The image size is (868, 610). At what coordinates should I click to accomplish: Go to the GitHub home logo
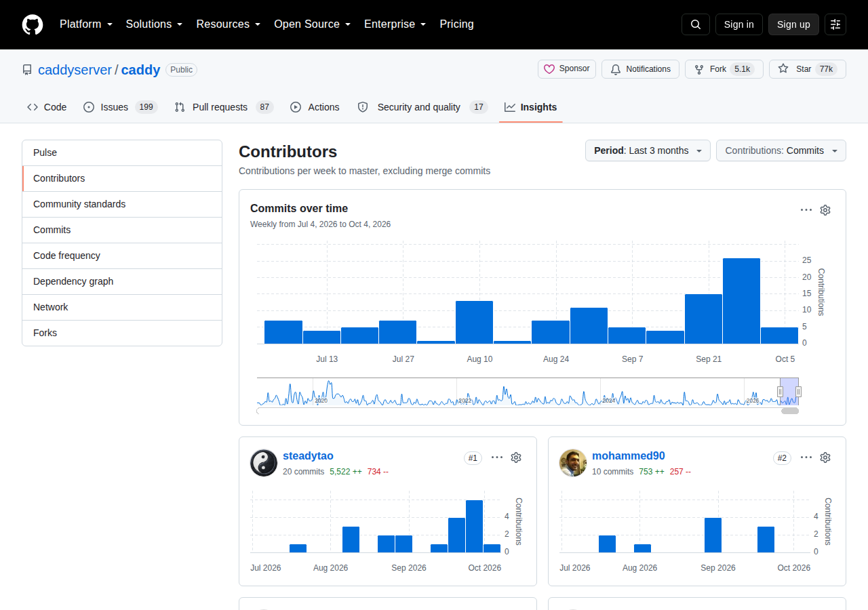tap(33, 24)
